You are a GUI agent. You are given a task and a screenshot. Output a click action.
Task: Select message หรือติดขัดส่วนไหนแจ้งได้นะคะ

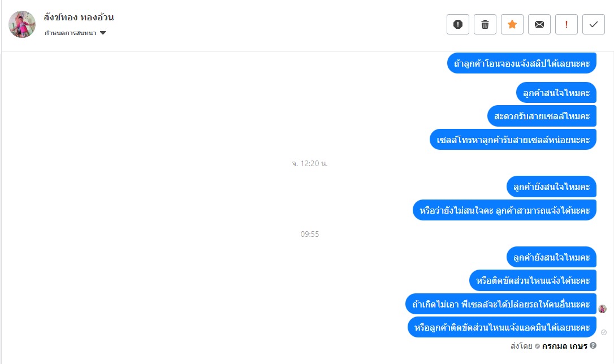(x=533, y=280)
